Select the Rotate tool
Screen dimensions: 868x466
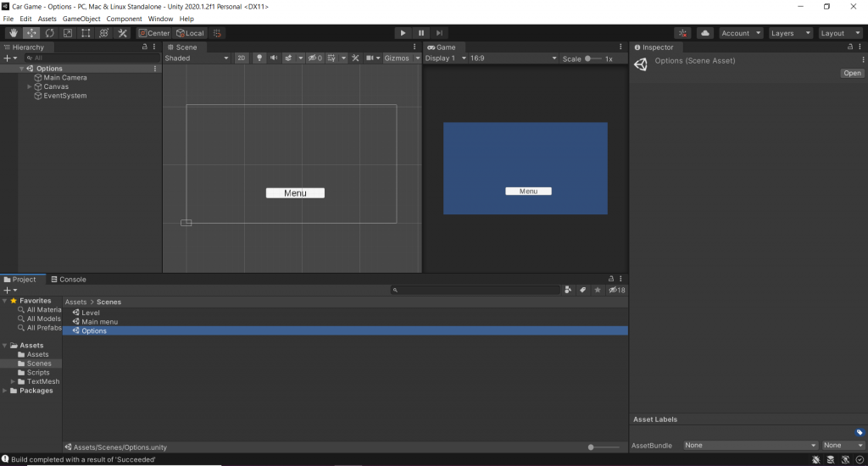point(49,33)
